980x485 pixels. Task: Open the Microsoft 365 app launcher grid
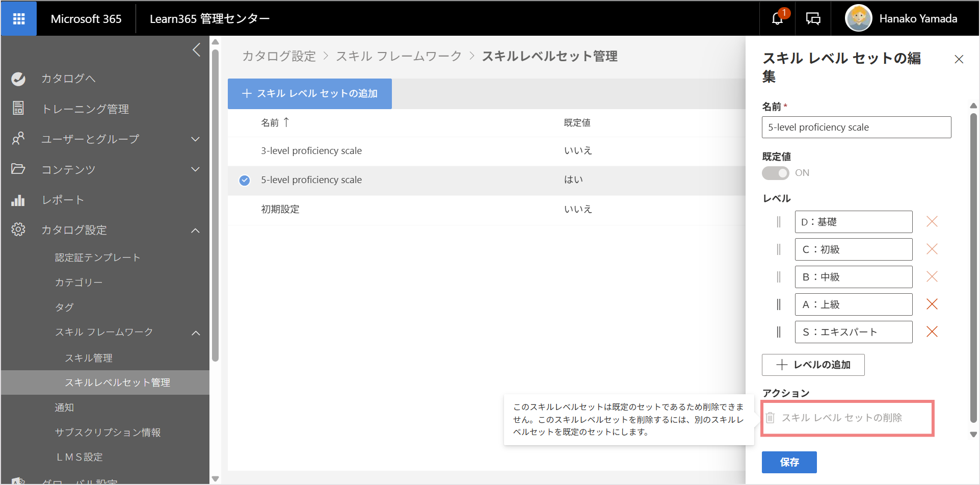pos(19,19)
